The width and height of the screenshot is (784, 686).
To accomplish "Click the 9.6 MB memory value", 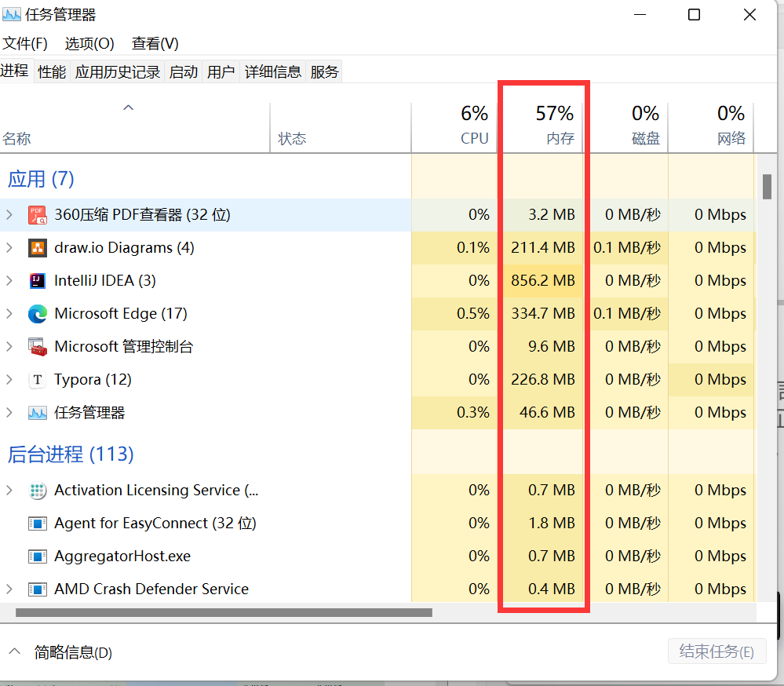I will tap(552, 346).
